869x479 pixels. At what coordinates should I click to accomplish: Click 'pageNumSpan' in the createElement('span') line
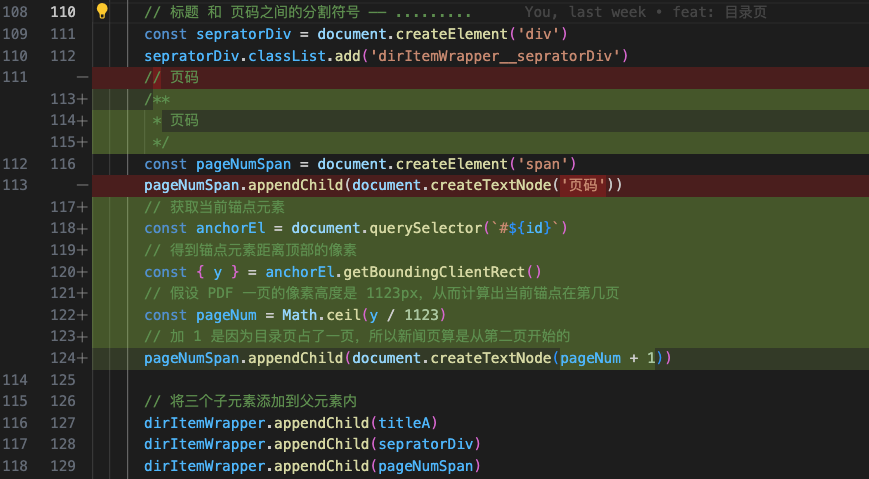(244, 164)
